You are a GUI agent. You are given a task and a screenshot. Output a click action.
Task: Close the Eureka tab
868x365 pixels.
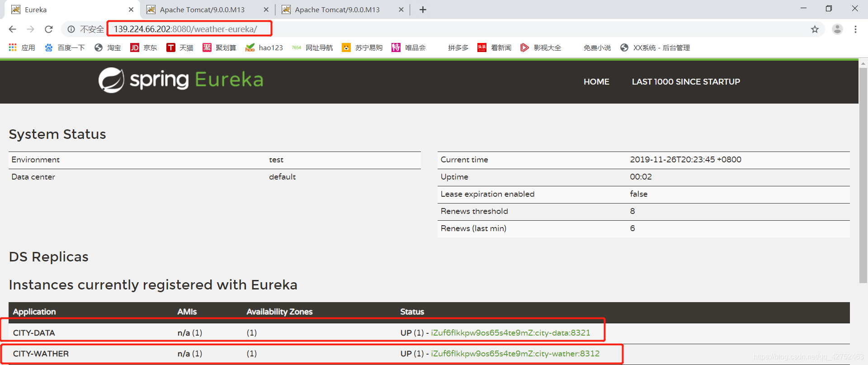[x=131, y=9]
